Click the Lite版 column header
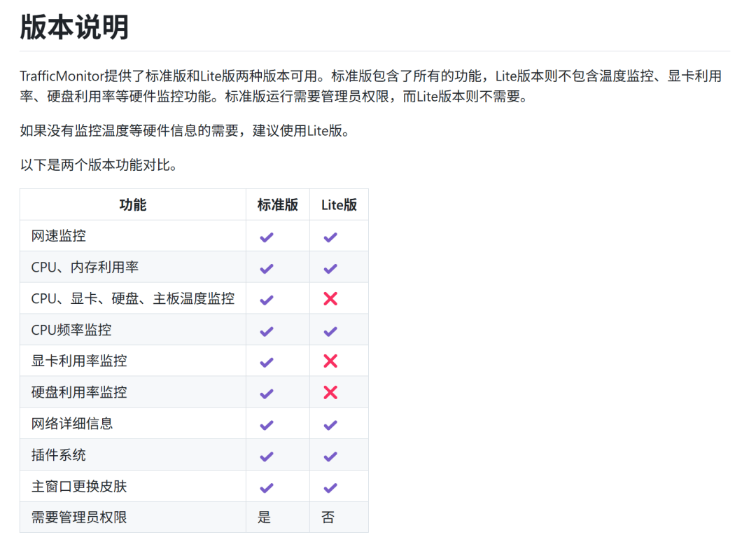This screenshot has width=756, height=556. click(339, 204)
